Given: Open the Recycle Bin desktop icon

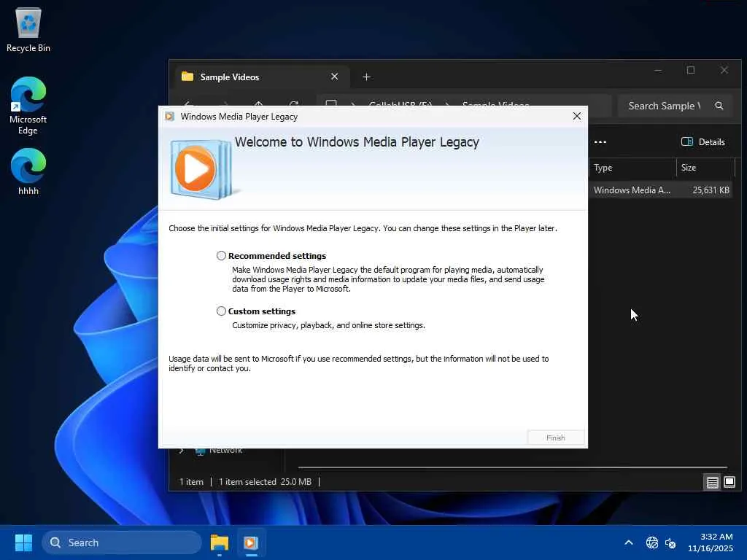Looking at the screenshot, I should point(28,30).
